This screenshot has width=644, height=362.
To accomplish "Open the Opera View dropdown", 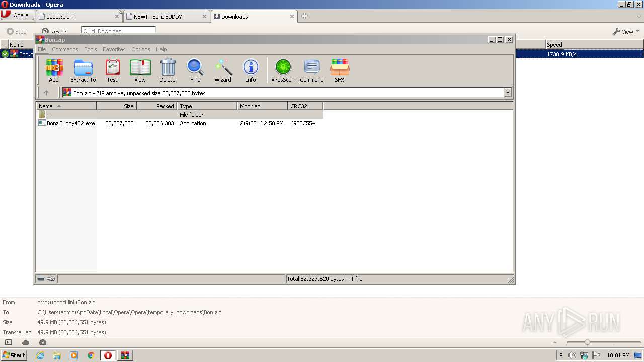I will click(x=626, y=31).
